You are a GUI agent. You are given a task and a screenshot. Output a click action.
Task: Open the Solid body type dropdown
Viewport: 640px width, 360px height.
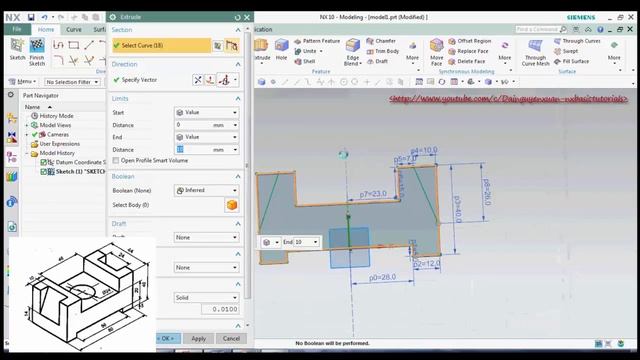pos(207,298)
